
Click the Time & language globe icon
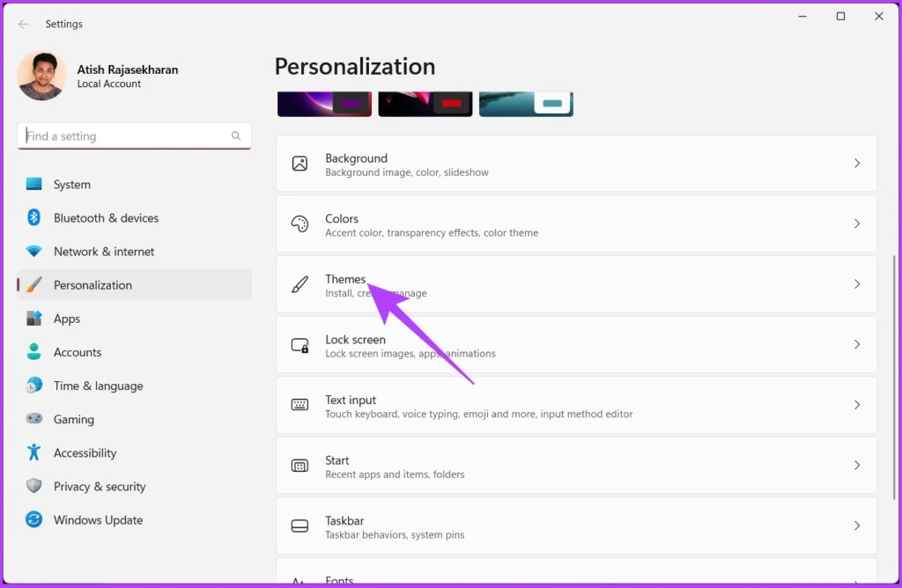point(34,385)
